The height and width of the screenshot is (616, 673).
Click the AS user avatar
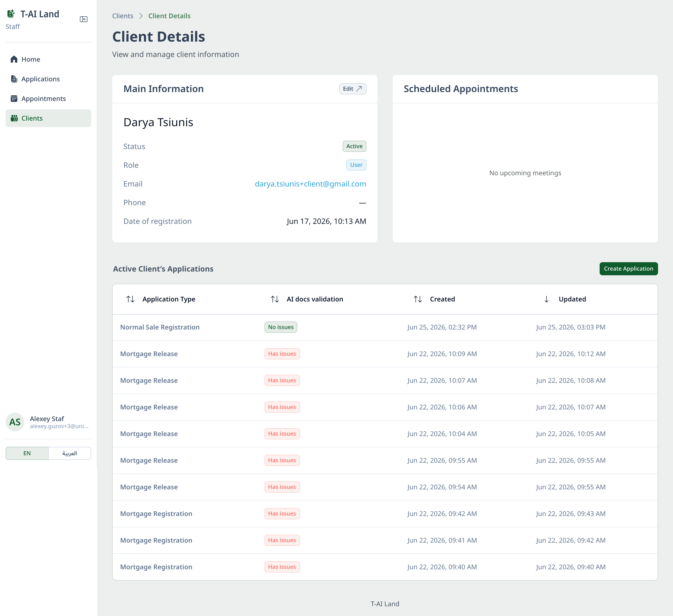[15, 422]
